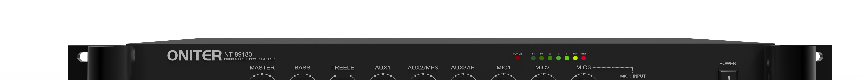Click the AUX2/MP3 channel label
The height and width of the screenshot is (80, 868).
point(423,68)
